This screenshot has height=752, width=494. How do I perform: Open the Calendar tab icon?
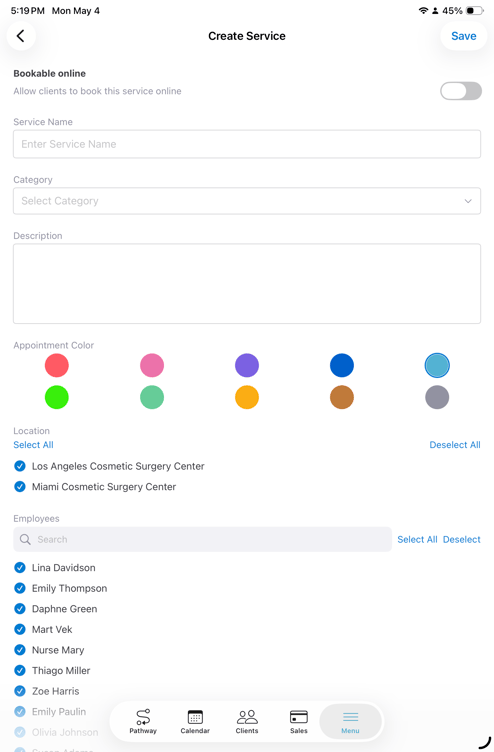(x=195, y=717)
